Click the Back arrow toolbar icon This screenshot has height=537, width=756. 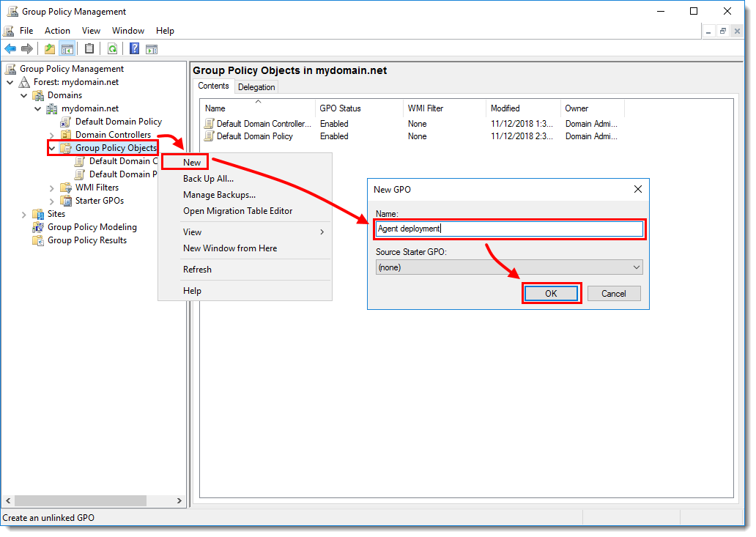pos(10,49)
